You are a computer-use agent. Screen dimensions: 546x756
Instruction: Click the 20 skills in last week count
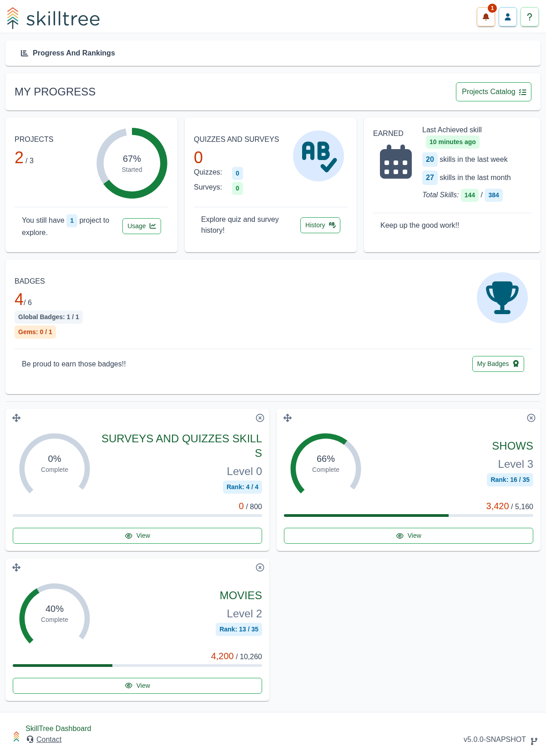click(430, 160)
